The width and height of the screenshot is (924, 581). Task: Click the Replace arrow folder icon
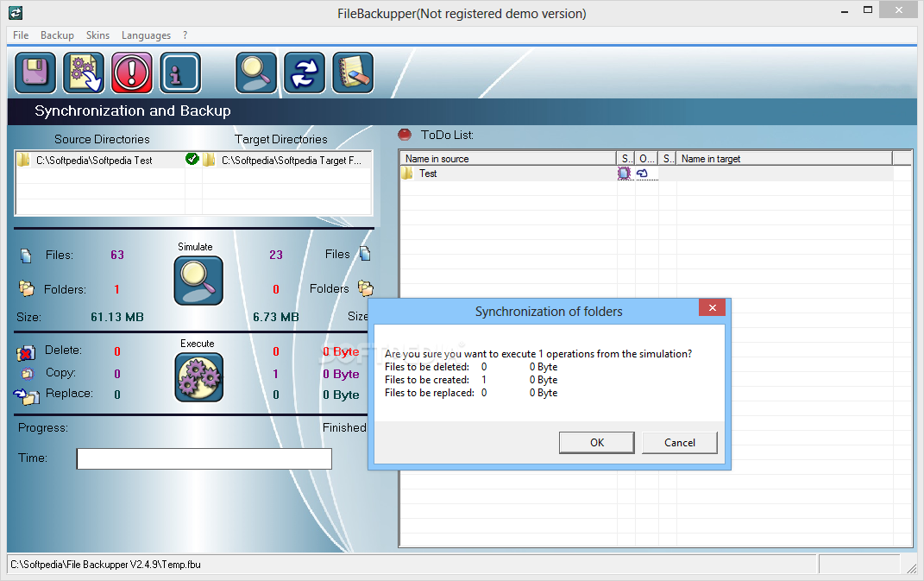tap(27, 396)
